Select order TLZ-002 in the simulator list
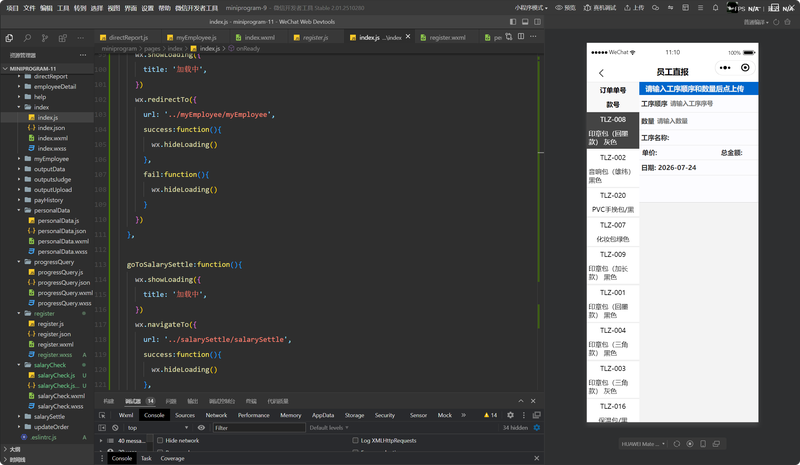The height and width of the screenshot is (465, 800). [x=613, y=168]
